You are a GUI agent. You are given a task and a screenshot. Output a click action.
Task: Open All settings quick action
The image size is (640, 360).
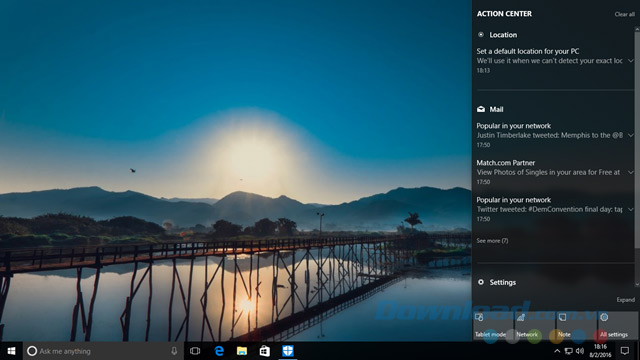618,326
